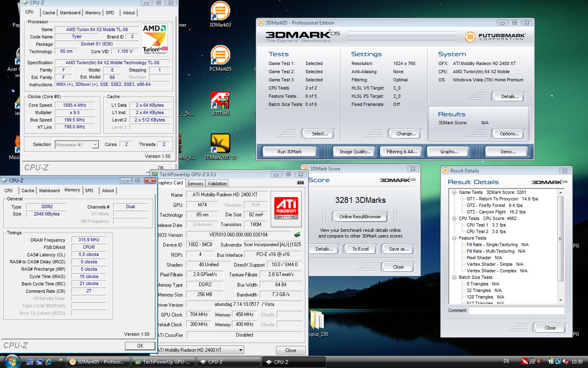Click the taskbar clock showing 10:30
The image size is (588, 368).
click(577, 362)
